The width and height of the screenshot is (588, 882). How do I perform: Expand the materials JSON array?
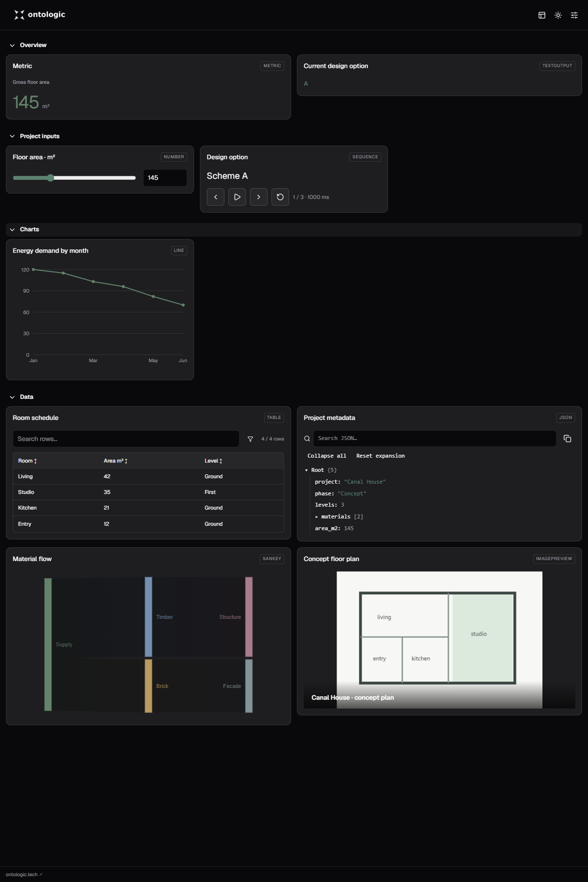click(x=317, y=517)
